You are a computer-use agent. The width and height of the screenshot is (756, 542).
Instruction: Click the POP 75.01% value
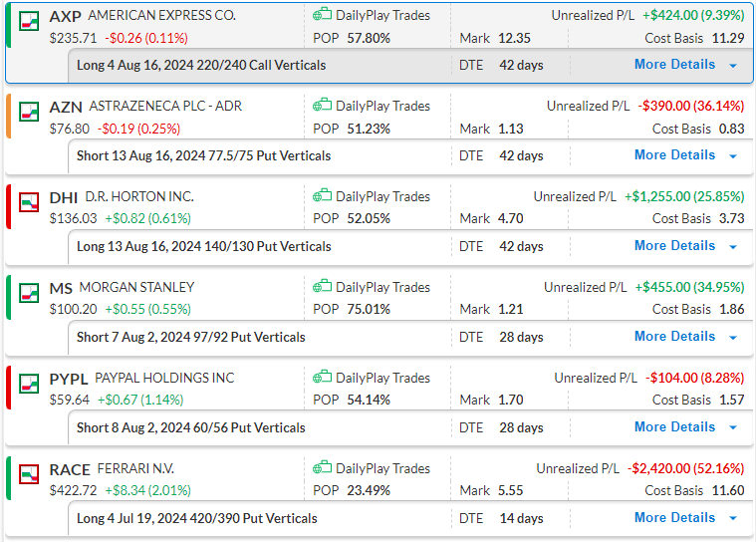[x=369, y=309]
